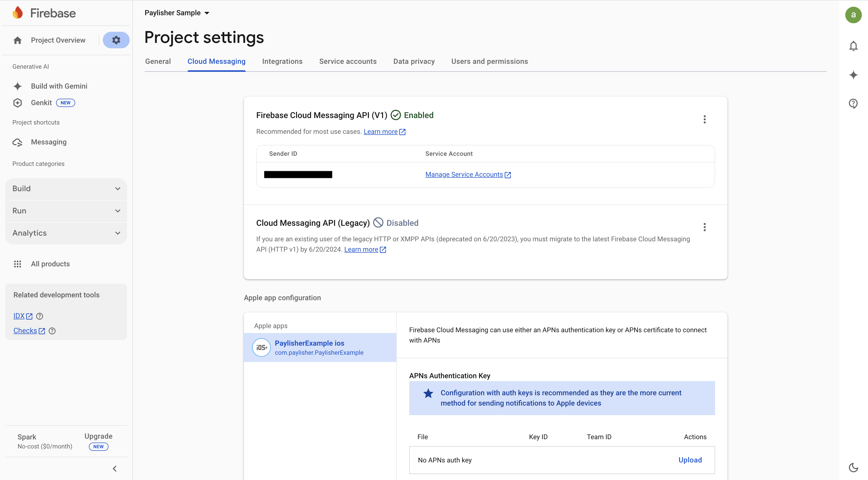Switch to the Integrations tab
The image size is (868, 480).
(282, 61)
